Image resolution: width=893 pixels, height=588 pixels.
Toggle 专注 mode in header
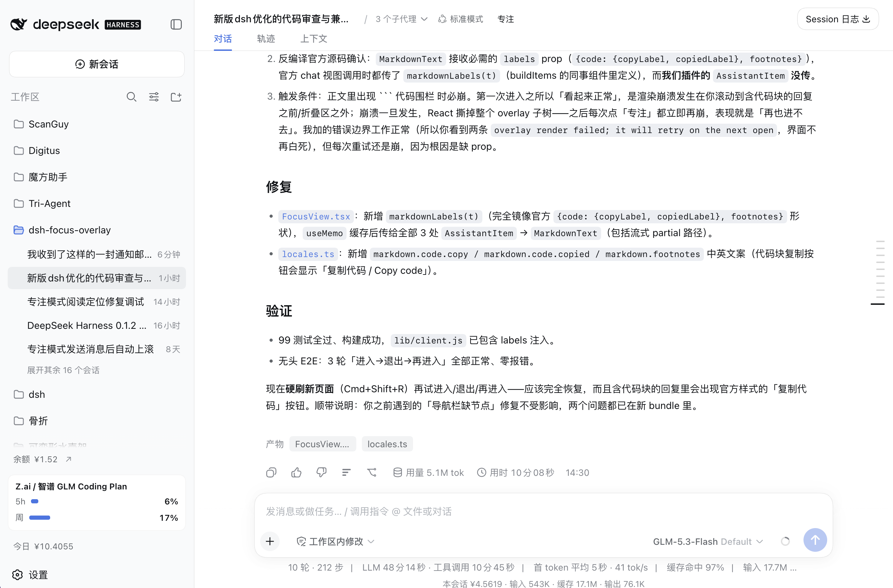(505, 19)
